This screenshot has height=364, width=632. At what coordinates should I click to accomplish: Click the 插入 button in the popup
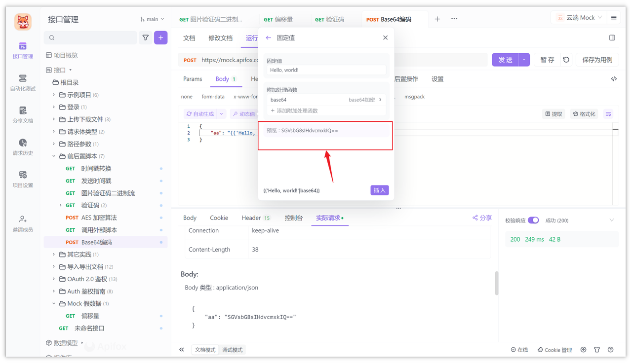pyautogui.click(x=379, y=190)
